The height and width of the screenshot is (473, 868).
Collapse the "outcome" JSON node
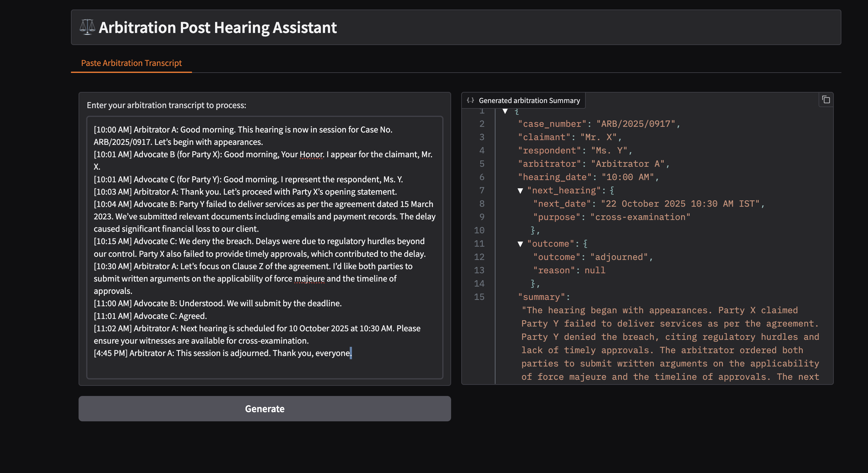coord(520,244)
